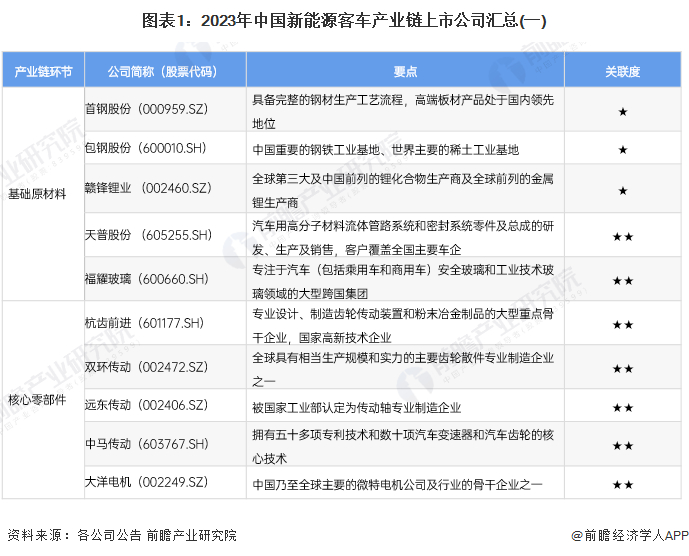Select the 基础原材料 category cell
Screen dimensions: 689x556
click(x=43, y=194)
